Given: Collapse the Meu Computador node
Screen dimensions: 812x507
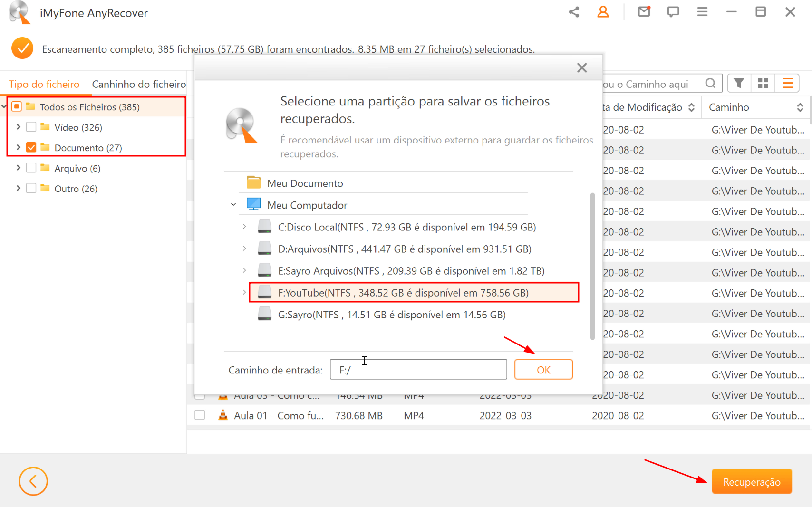Looking at the screenshot, I should click(233, 205).
